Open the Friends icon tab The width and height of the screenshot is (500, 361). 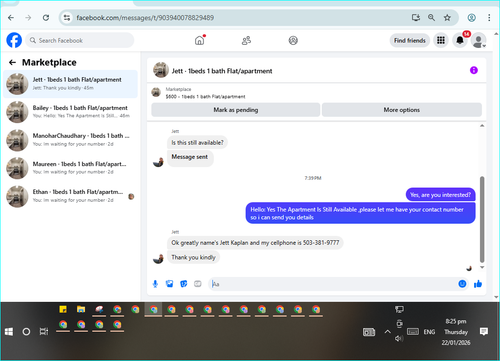coord(246,41)
